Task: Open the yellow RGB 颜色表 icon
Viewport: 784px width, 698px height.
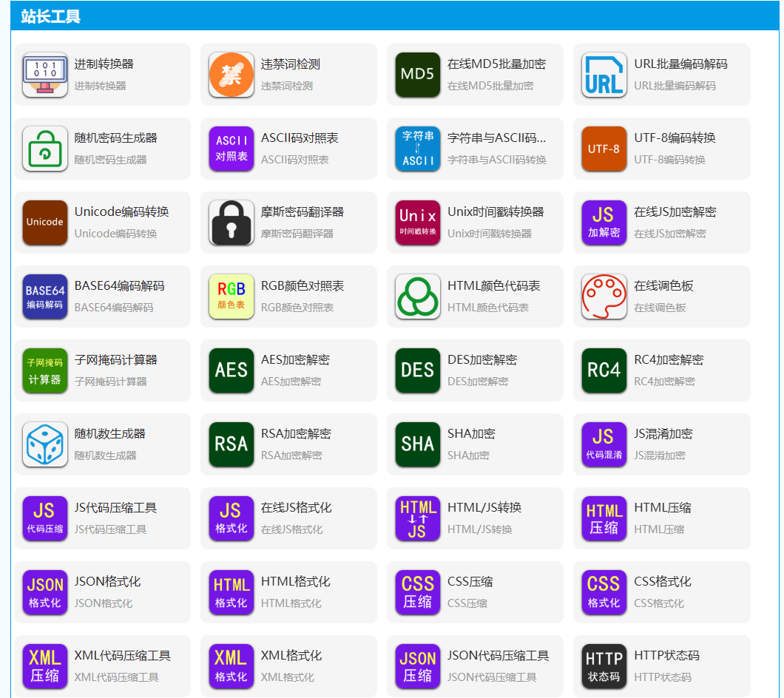Action: (232, 297)
